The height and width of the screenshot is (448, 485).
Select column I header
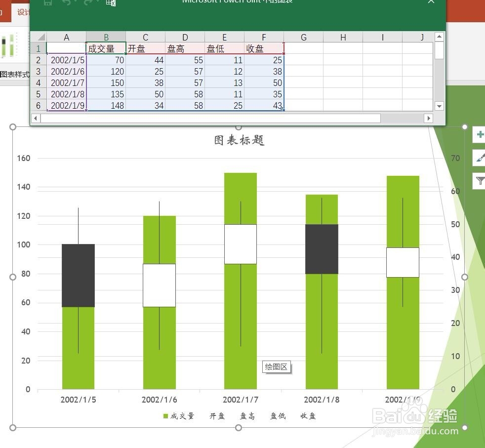383,38
